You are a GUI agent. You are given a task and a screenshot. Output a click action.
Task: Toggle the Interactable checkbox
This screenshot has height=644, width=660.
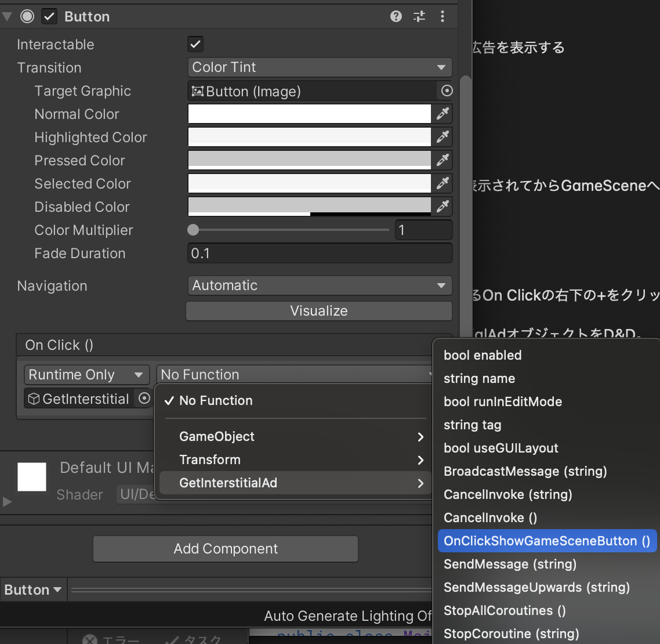coord(195,44)
